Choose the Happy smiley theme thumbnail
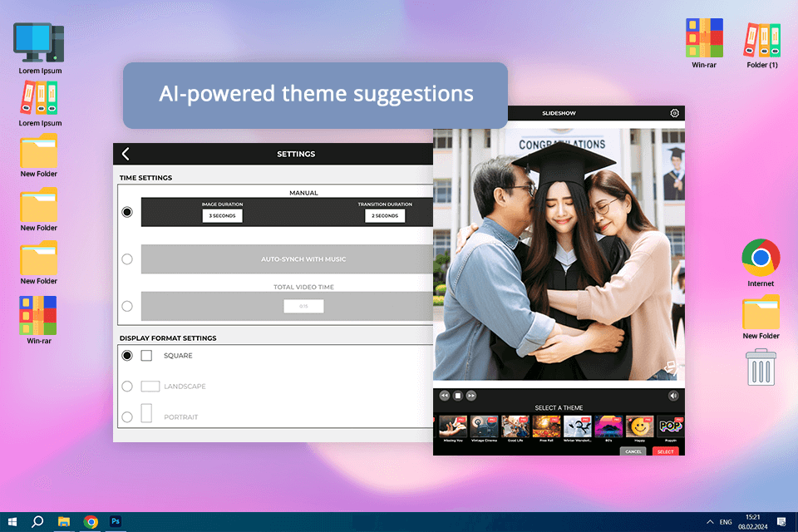Viewport: 798px width, 532px height. pos(640,426)
